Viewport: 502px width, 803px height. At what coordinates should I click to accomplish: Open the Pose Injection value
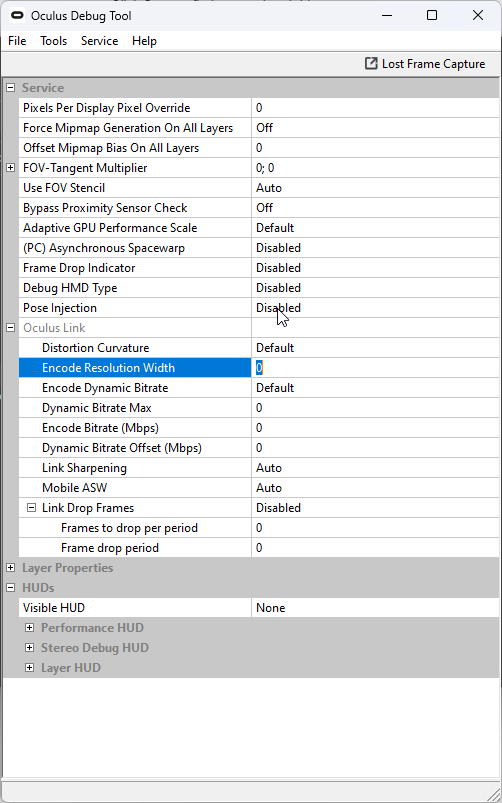(x=375, y=308)
